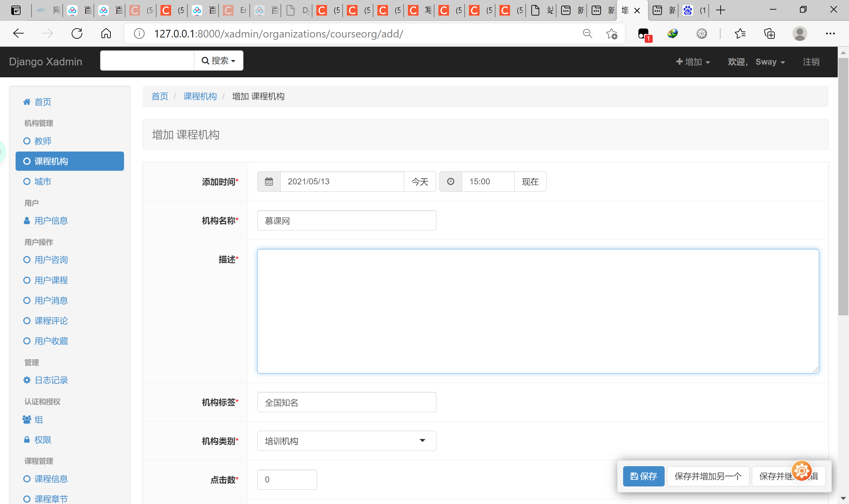Expand the 搜索 dropdown button
Image resolution: width=849 pixels, height=504 pixels.
(218, 60)
